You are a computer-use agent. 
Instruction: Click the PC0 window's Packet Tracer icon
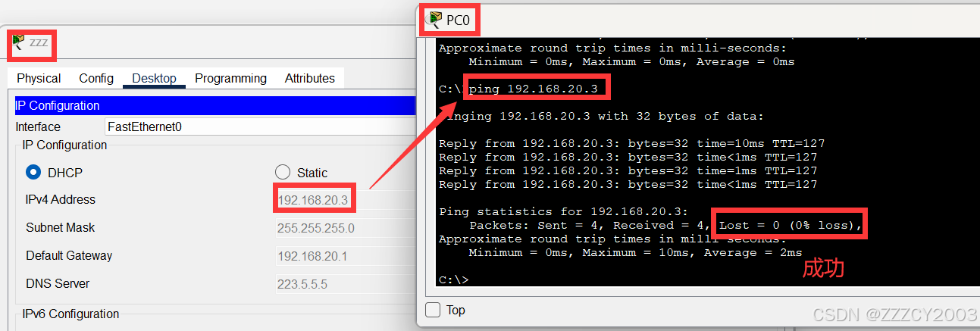pos(435,20)
